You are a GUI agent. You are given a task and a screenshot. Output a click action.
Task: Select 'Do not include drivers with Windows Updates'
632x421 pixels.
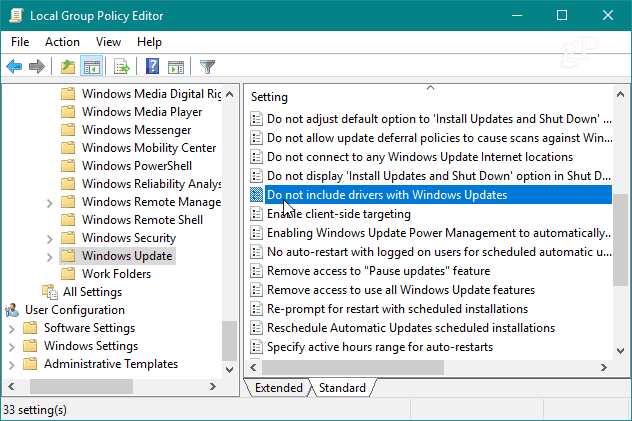(438, 195)
